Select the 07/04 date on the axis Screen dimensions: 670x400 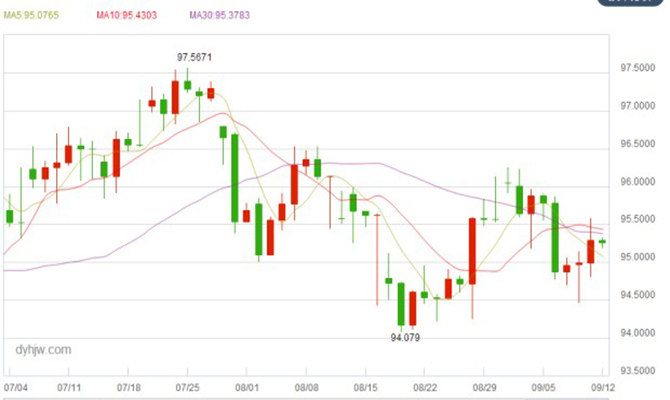16,385
